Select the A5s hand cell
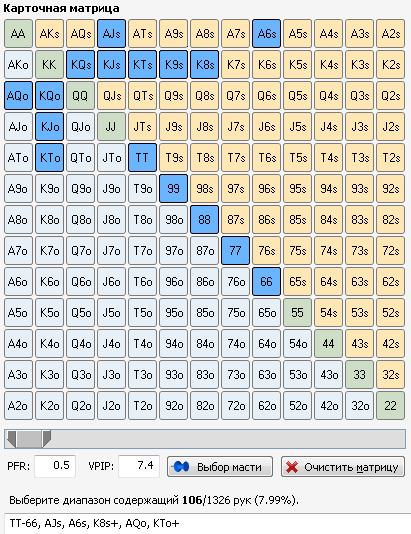 [297, 33]
